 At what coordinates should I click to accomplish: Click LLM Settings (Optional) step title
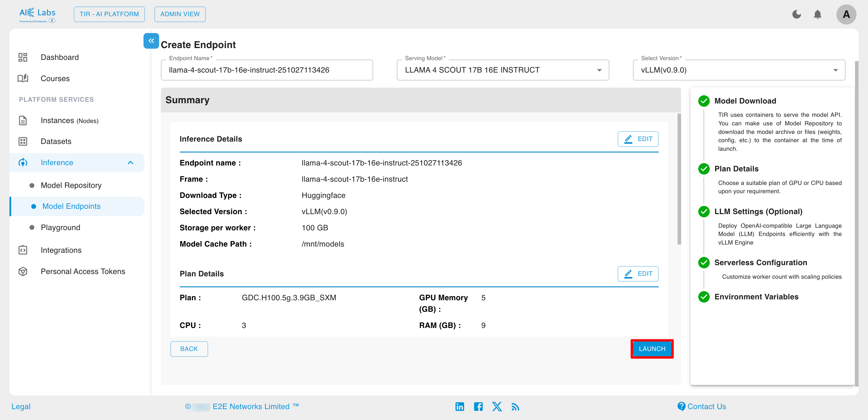(x=758, y=212)
